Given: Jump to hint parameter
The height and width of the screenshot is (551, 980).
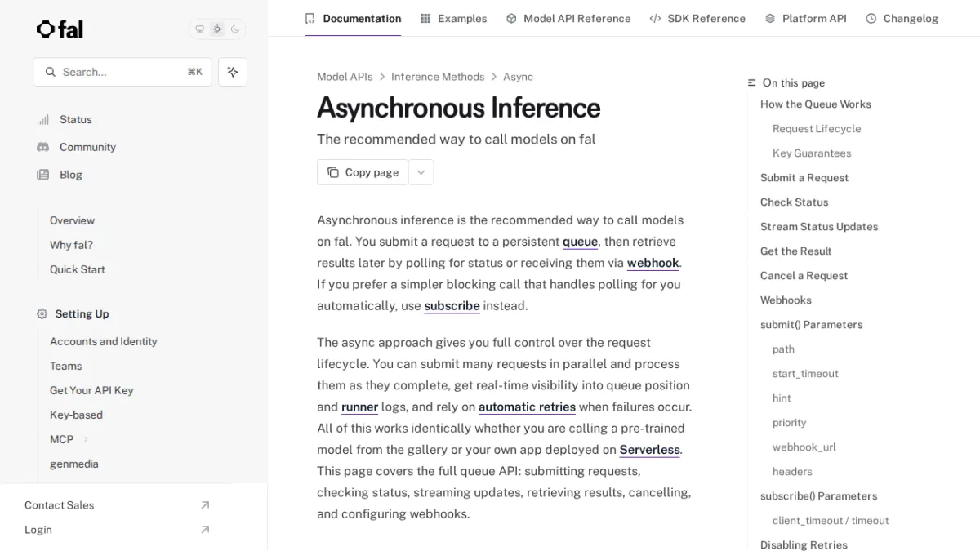Looking at the screenshot, I should tap(782, 398).
